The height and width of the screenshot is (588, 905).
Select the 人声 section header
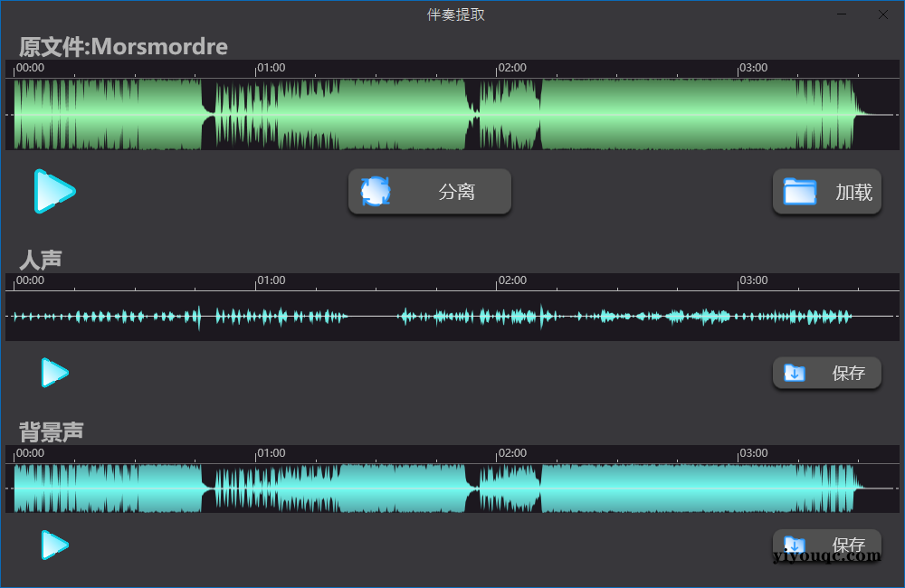click(x=39, y=259)
